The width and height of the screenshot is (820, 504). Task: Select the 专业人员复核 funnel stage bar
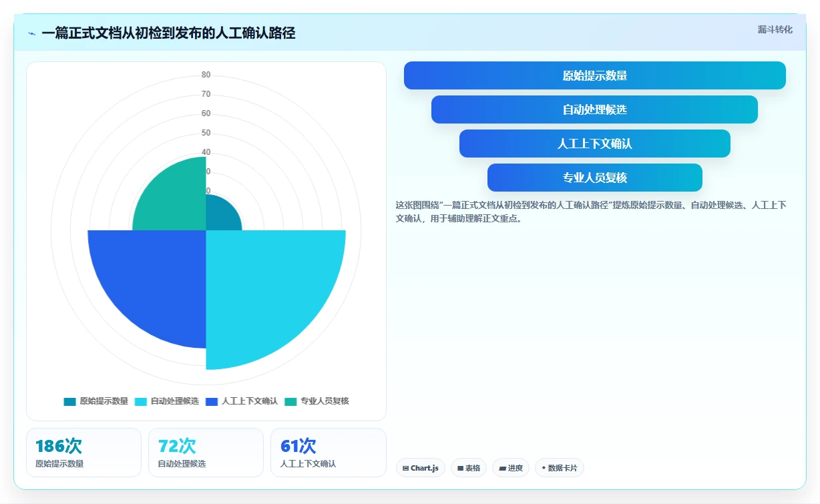click(595, 178)
